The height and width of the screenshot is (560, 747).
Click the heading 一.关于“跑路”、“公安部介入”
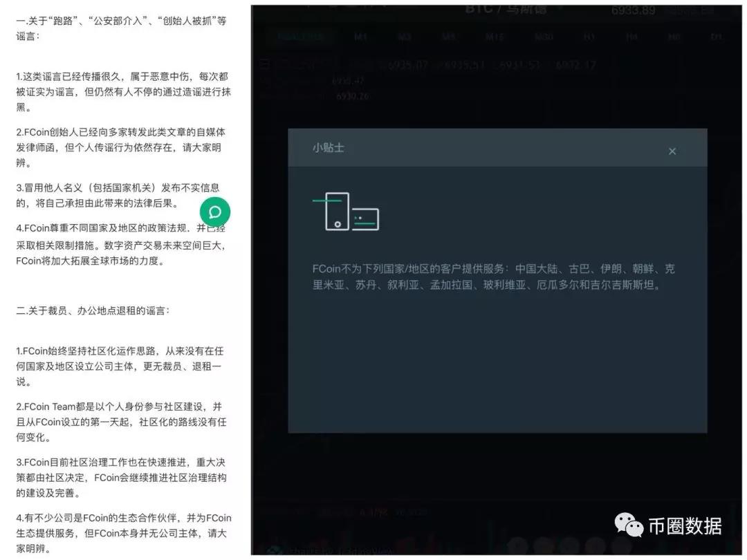point(122,28)
